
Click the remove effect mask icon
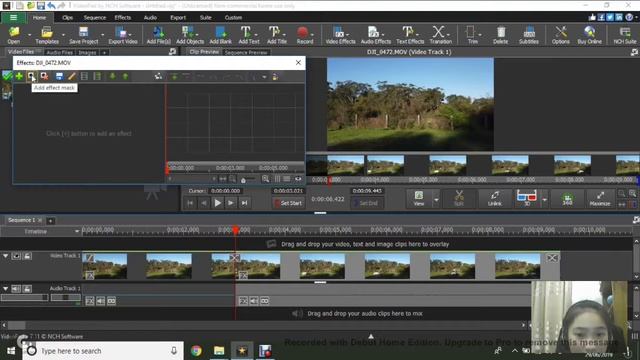pyautogui.click(x=44, y=76)
